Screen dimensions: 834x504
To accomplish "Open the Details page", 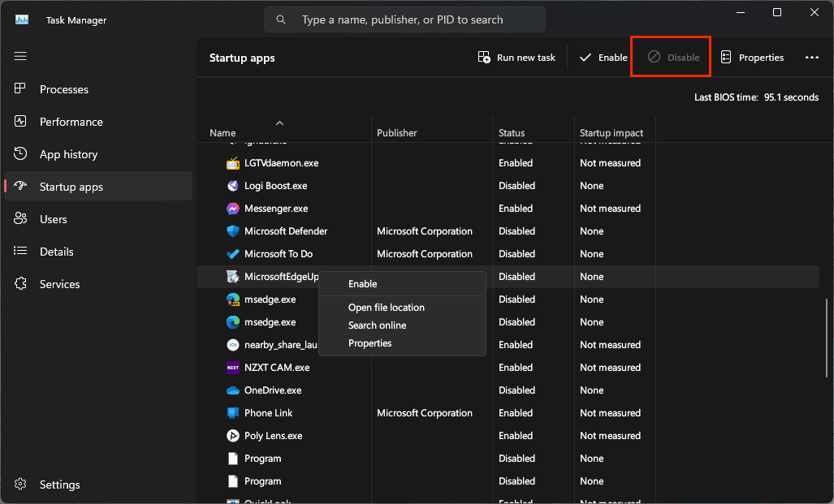I will coord(98,252).
